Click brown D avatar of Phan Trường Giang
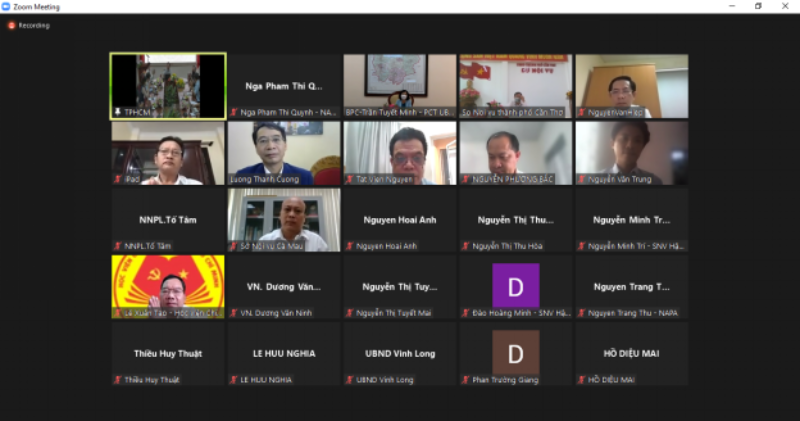 pos(515,352)
